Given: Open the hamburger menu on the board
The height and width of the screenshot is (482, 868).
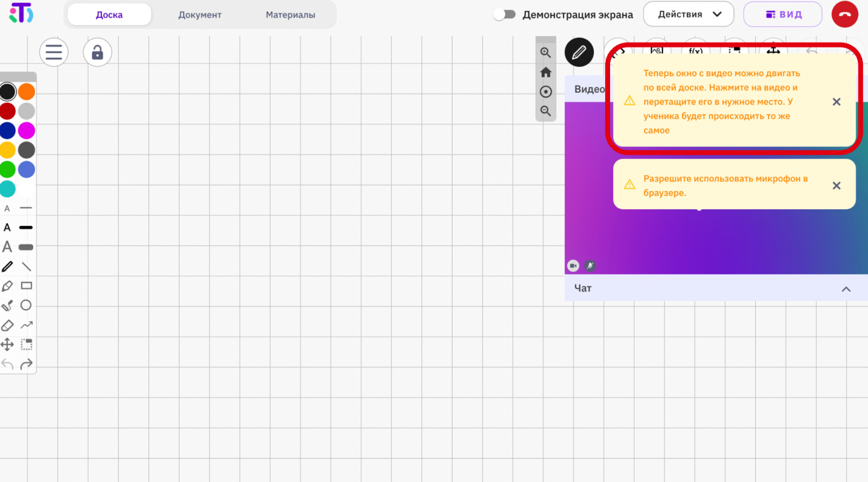Looking at the screenshot, I should point(54,52).
